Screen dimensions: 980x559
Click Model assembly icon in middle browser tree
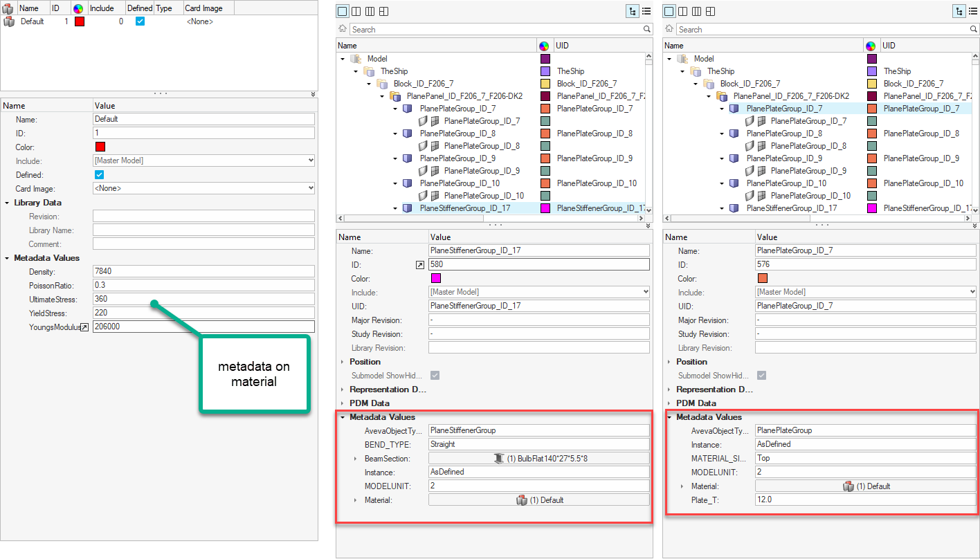[356, 59]
